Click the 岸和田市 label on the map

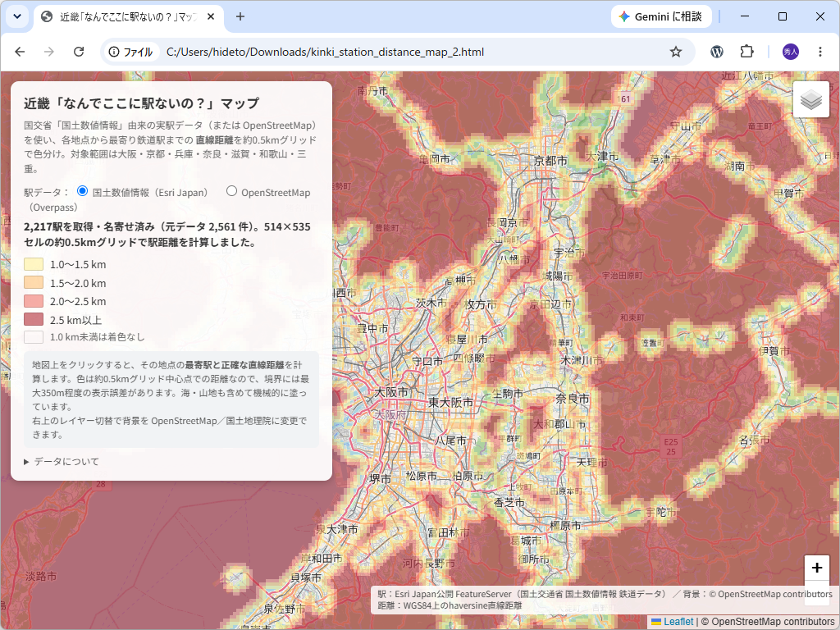[x=322, y=558]
